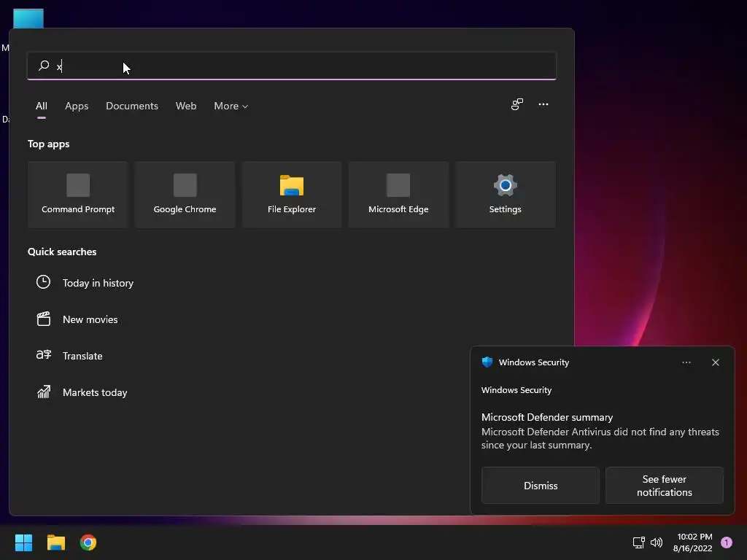Click inside the search text field
The image size is (747, 560).
(x=292, y=66)
